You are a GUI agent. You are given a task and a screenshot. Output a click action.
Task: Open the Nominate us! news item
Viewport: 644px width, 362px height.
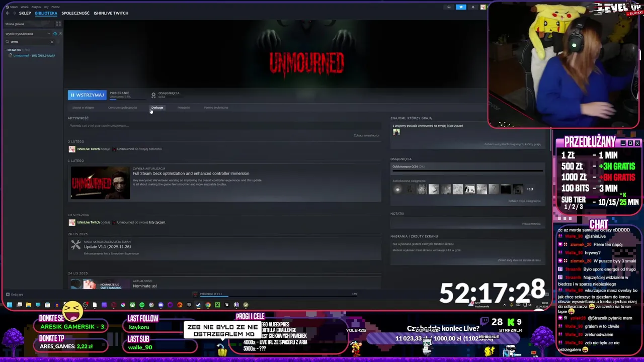click(x=145, y=286)
